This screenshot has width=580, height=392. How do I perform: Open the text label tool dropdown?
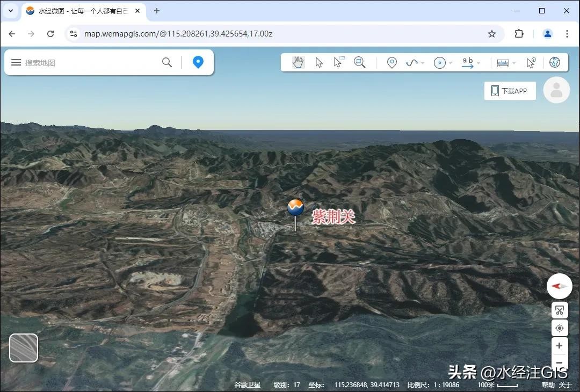[x=479, y=63]
